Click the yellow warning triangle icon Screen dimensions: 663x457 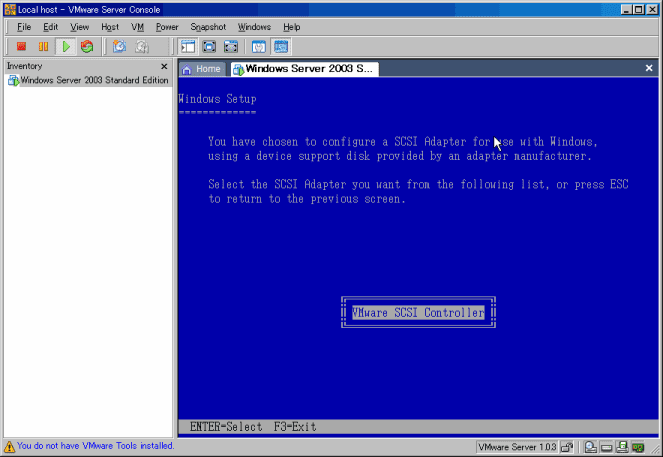point(9,446)
